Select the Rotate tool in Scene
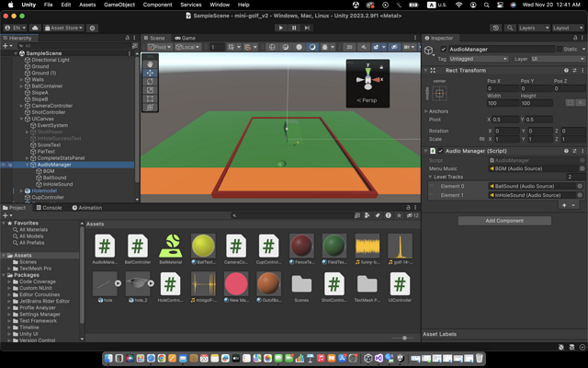The height and width of the screenshot is (368, 588). (x=150, y=82)
